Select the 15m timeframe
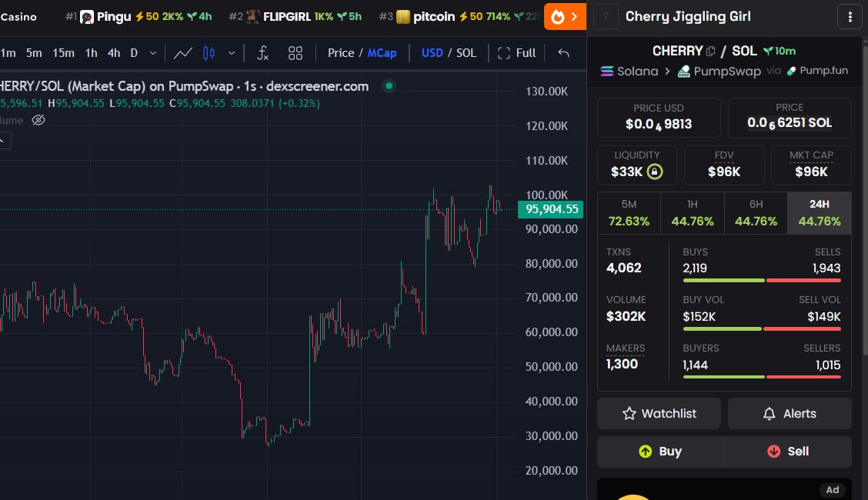 coord(63,53)
